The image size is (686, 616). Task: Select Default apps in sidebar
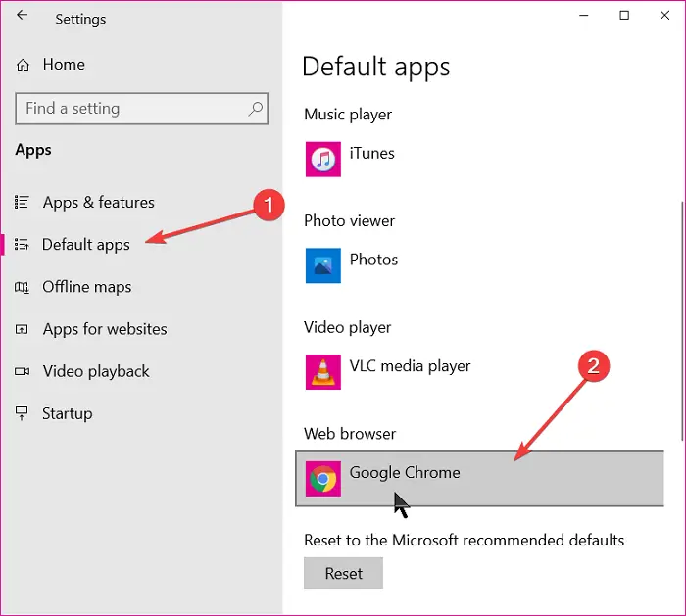coord(86,245)
